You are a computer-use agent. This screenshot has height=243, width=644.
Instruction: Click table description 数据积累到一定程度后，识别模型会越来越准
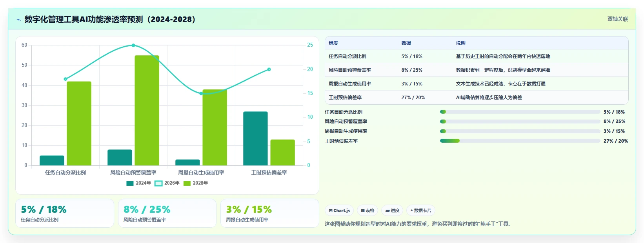click(503, 70)
